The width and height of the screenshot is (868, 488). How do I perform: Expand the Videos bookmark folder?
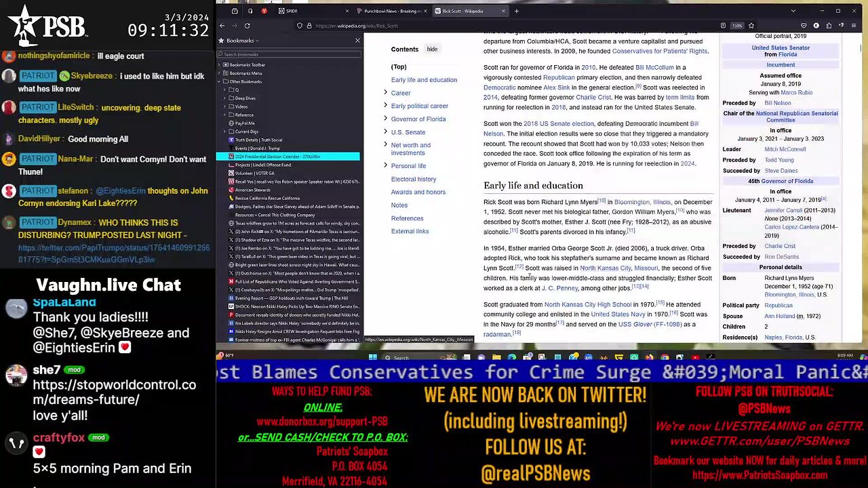pyautogui.click(x=225, y=106)
